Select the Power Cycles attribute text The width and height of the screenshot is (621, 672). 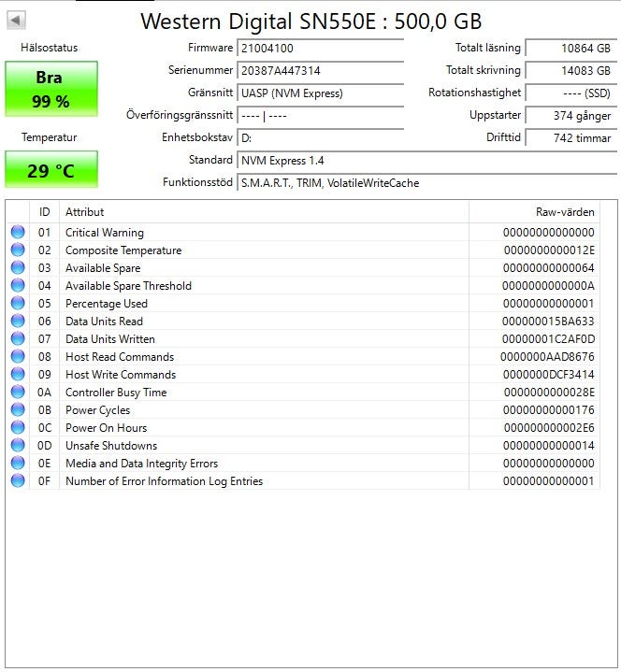(x=98, y=410)
